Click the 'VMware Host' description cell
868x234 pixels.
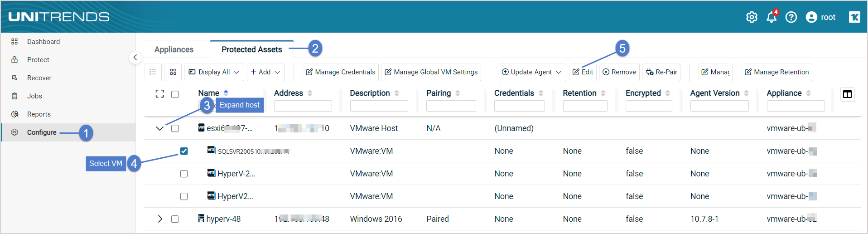tap(374, 128)
